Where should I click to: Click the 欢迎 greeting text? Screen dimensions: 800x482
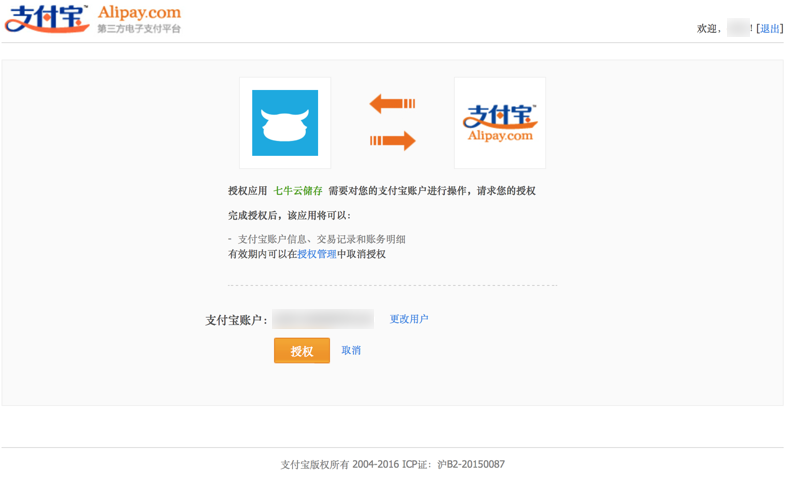709,29
